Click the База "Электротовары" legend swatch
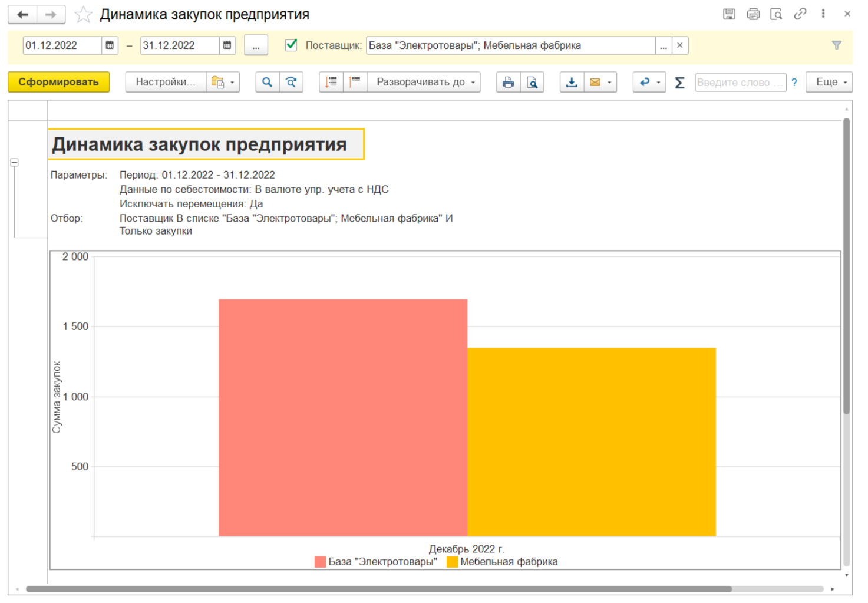The height and width of the screenshot is (603, 868). click(x=320, y=562)
